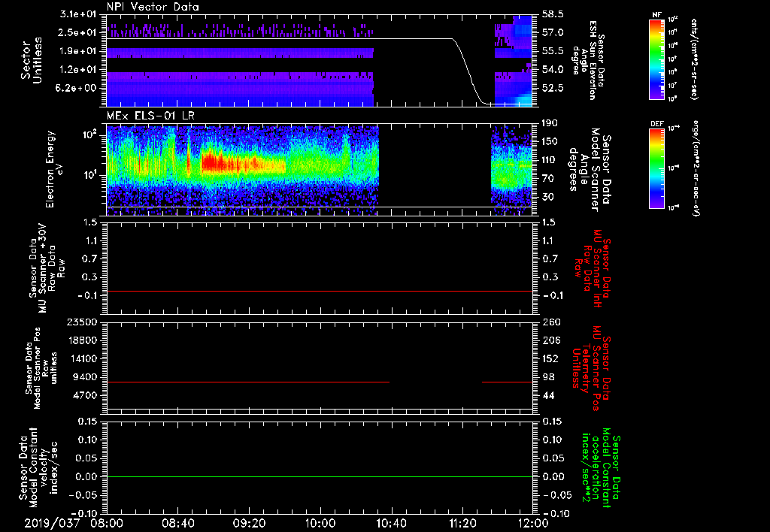Click the "54.0" elevation tick label
Image resolution: width=770 pixels, height=532 pixels.
point(553,70)
